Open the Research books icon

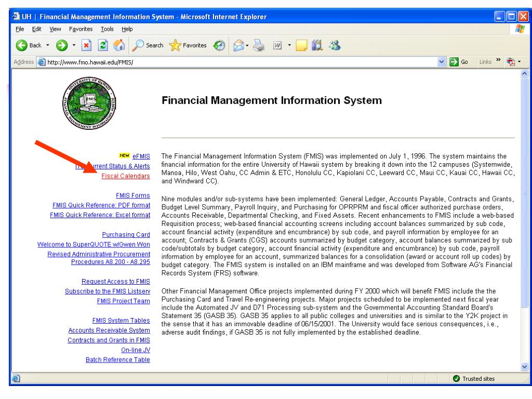click(x=317, y=45)
